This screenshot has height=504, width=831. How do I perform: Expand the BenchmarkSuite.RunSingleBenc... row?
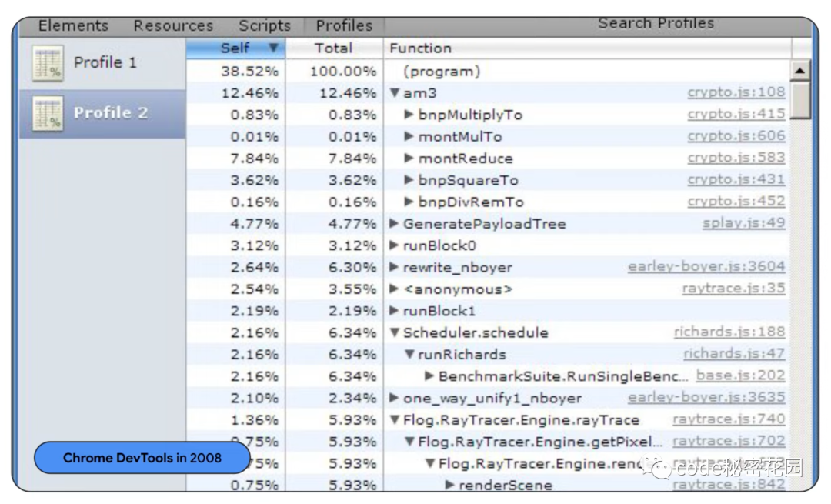429,375
